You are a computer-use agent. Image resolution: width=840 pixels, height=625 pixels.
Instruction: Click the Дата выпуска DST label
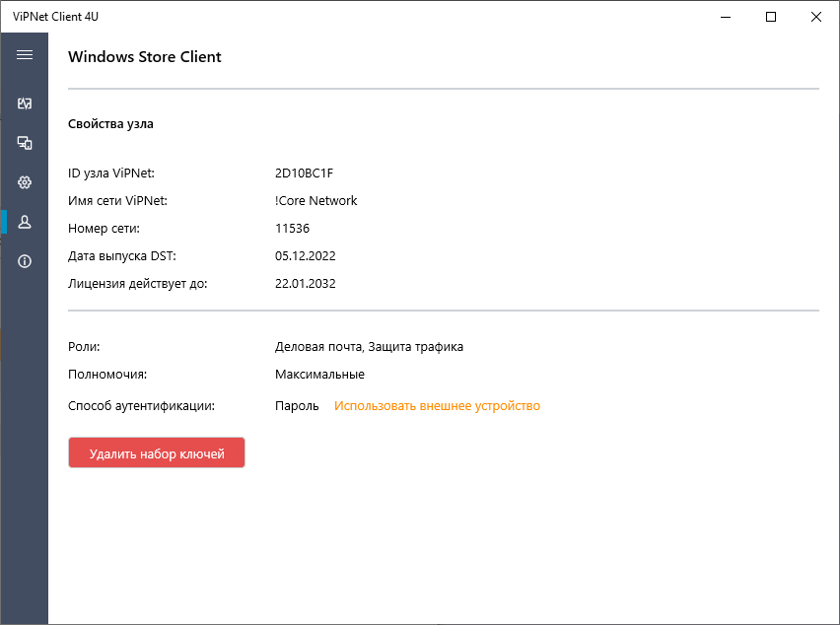122,256
